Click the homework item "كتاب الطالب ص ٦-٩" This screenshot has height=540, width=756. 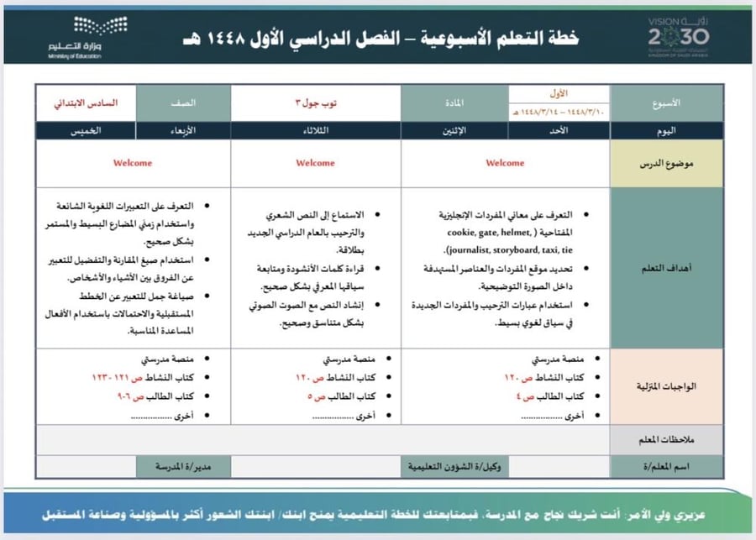click(155, 396)
